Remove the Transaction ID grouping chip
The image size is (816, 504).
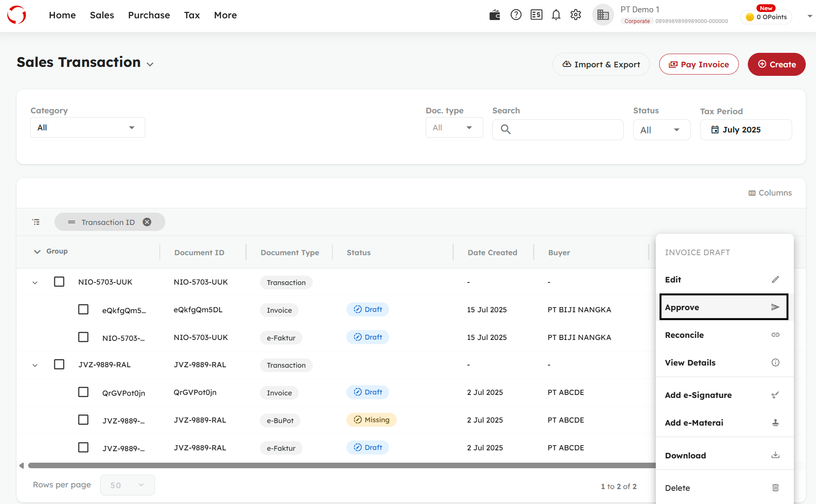tap(147, 222)
